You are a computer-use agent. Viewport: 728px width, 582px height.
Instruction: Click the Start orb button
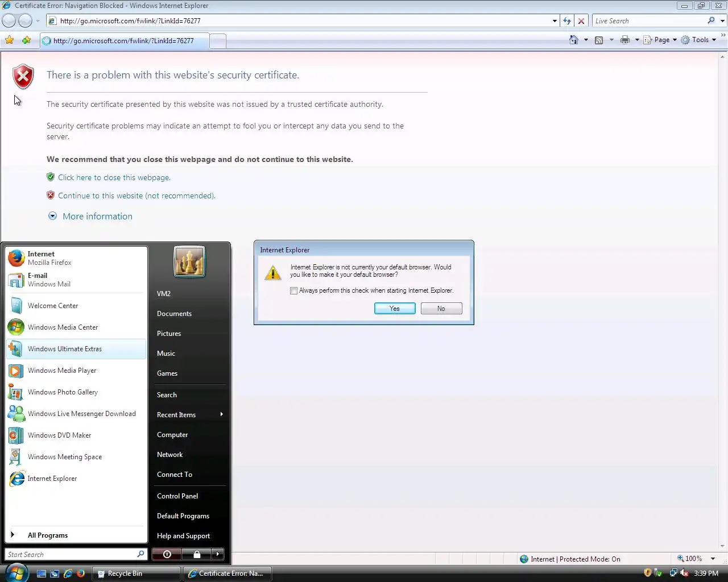pyautogui.click(x=16, y=572)
